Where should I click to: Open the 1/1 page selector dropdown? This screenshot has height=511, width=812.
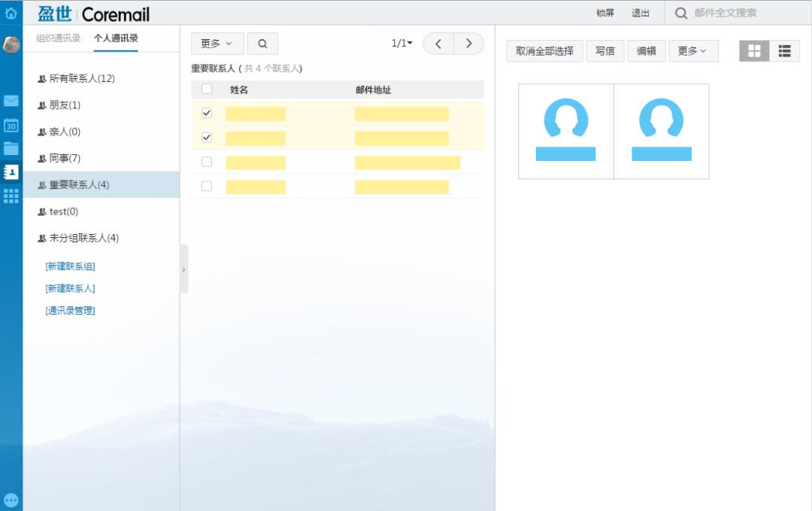click(402, 44)
